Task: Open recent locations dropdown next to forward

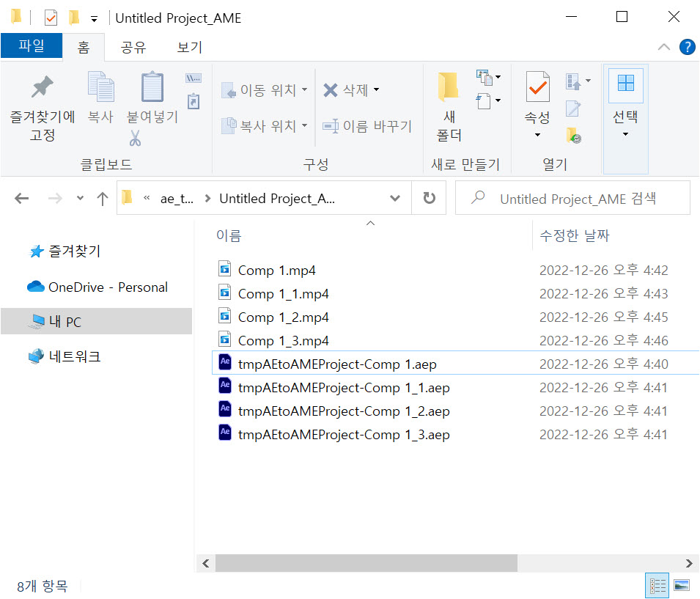Action: (x=80, y=198)
